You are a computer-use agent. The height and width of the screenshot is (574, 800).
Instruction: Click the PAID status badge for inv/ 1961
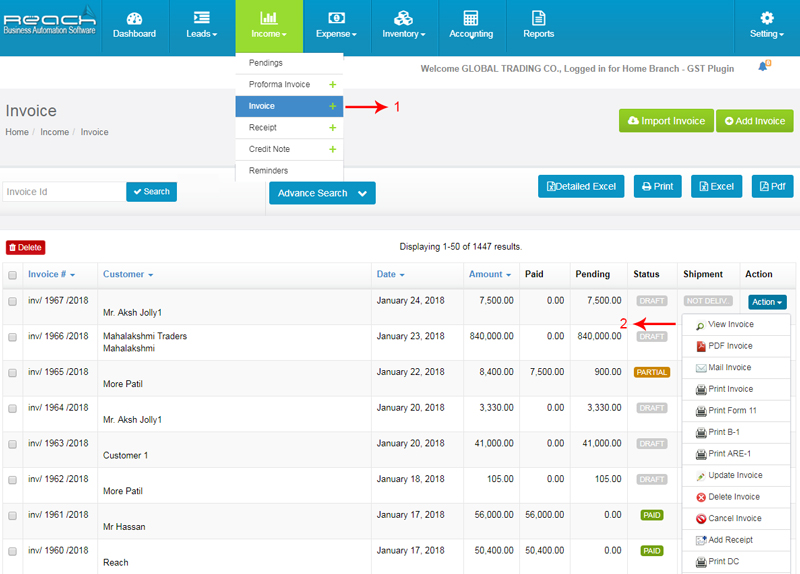pos(652,515)
